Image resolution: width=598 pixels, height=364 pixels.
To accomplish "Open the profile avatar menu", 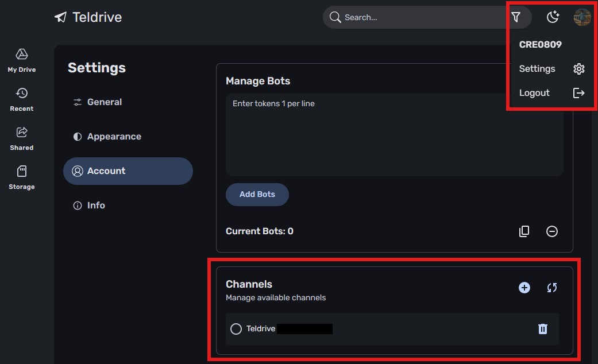I will tap(582, 17).
